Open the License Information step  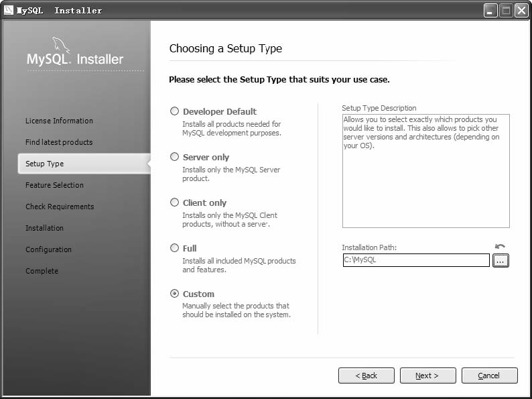[x=59, y=121]
